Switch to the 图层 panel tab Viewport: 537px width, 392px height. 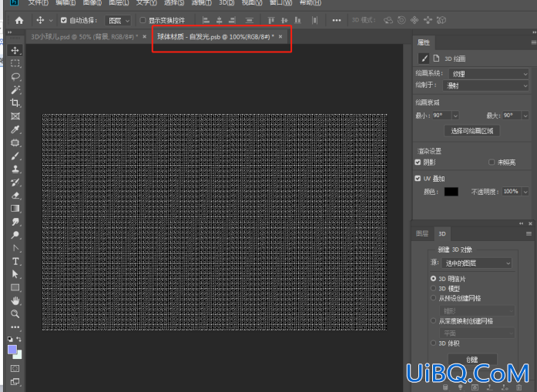(422, 233)
